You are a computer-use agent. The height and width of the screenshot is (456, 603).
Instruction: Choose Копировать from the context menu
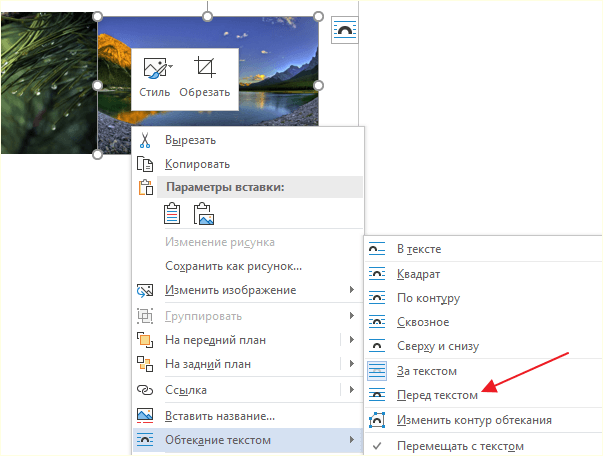[x=248, y=164]
